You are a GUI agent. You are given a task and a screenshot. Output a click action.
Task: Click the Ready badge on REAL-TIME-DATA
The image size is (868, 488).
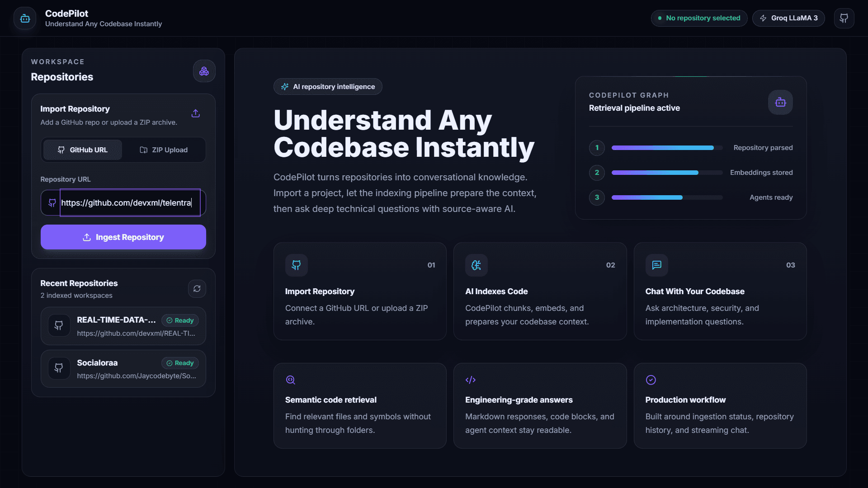coord(180,320)
